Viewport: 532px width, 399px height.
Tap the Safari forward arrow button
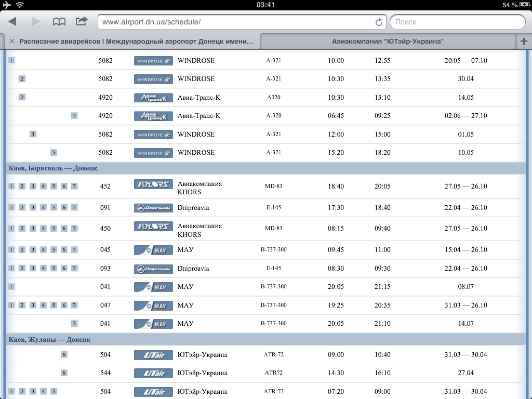click(36, 22)
